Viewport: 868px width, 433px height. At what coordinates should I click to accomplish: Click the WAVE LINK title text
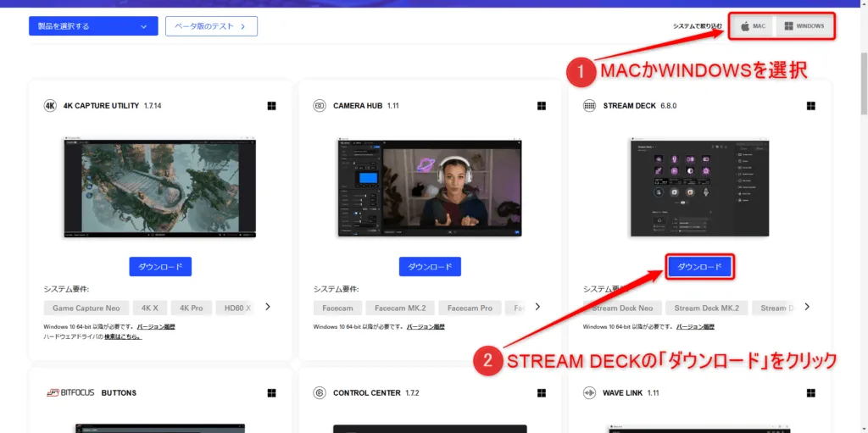pos(623,392)
